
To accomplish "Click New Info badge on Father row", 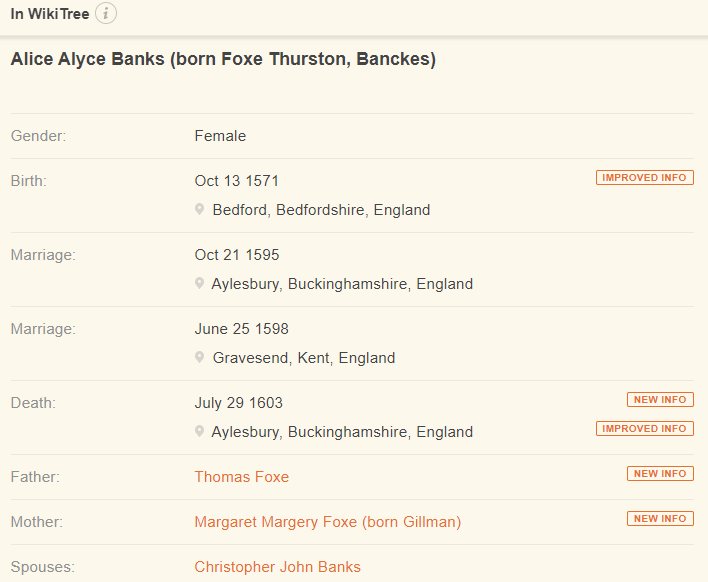I will tap(660, 474).
